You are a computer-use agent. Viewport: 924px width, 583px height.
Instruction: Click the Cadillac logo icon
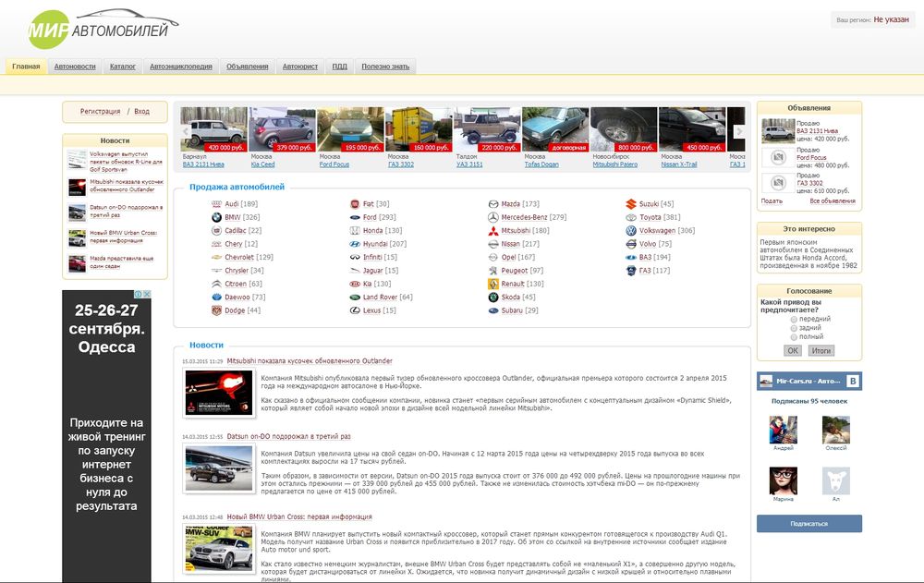[216, 230]
